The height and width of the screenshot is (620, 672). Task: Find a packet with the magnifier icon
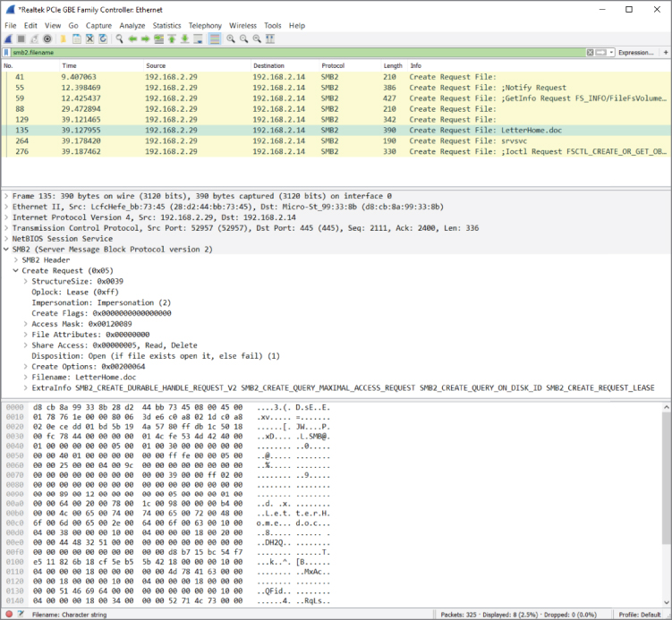119,39
